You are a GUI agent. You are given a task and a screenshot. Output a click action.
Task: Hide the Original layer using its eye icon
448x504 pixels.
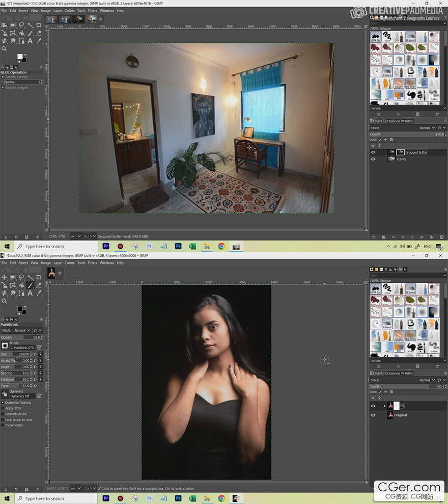(373, 415)
